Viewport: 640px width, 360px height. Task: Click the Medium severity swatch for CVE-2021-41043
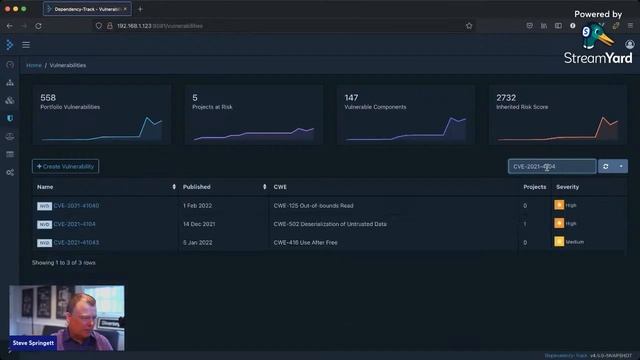[559, 242]
